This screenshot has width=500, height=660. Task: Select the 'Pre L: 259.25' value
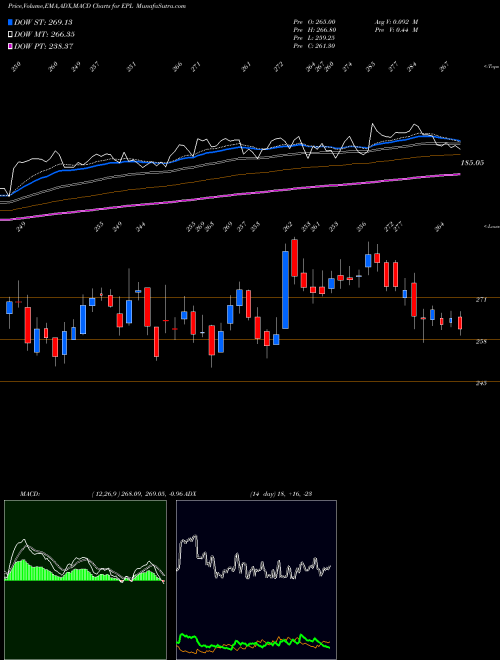coord(314,38)
